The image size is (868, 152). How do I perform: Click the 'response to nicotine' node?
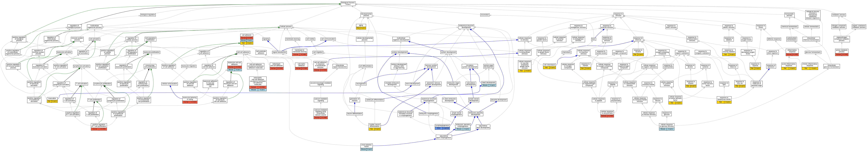click(x=638, y=52)
